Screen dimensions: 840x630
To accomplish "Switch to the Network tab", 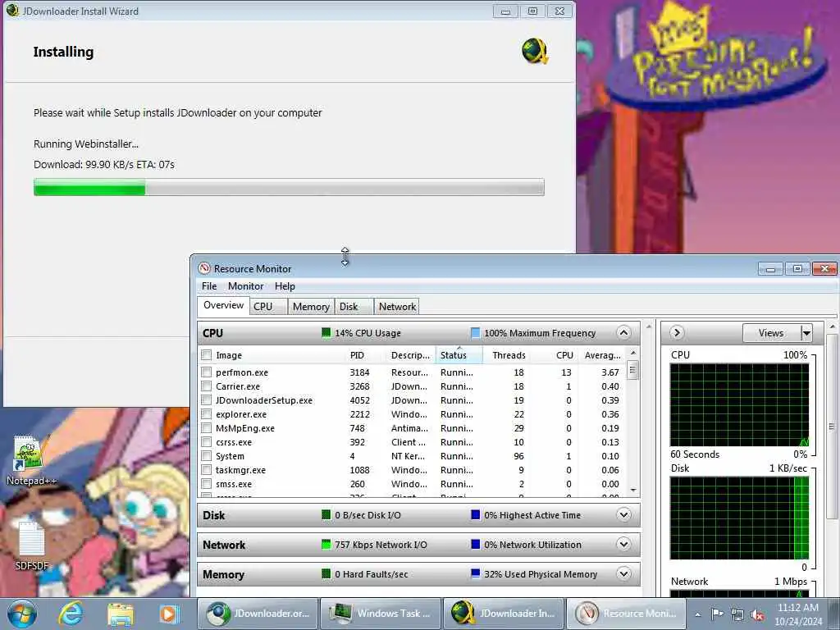I will (397, 307).
